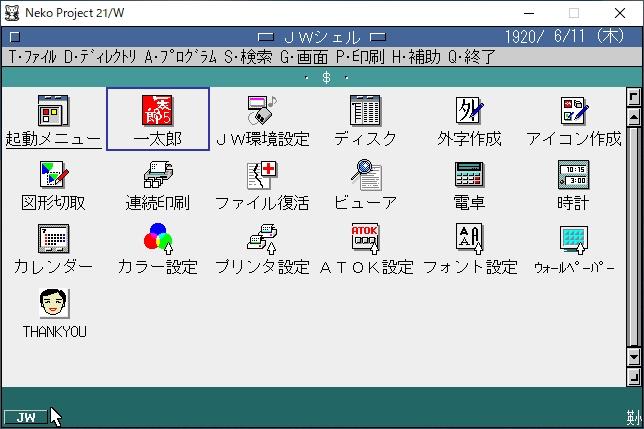The image size is (644, 429).
Task: Click the Neko Project 21/W cat icon
Action: [x=12, y=13]
